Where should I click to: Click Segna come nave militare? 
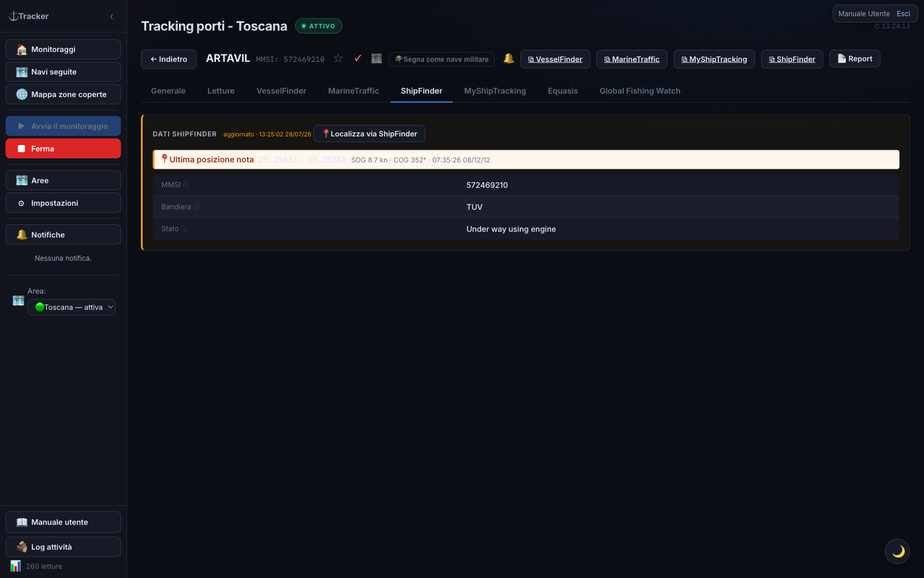(442, 59)
